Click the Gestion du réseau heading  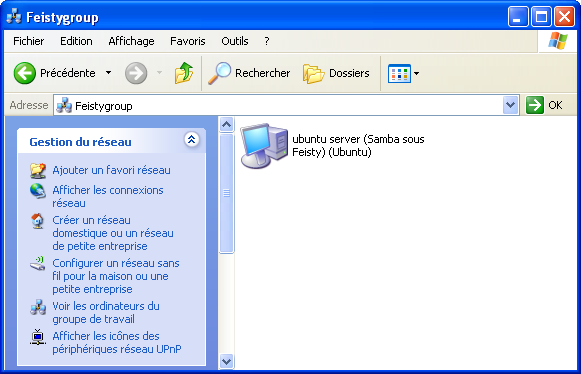pyautogui.click(x=80, y=142)
